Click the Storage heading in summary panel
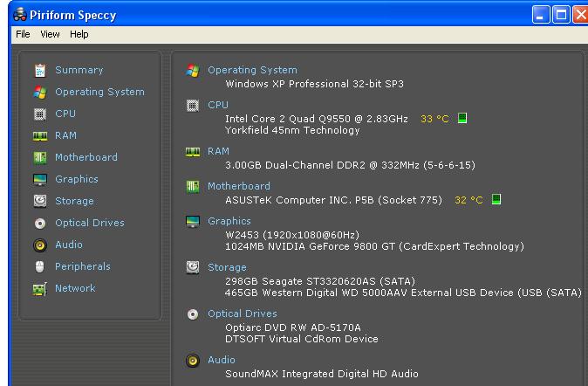 227,267
